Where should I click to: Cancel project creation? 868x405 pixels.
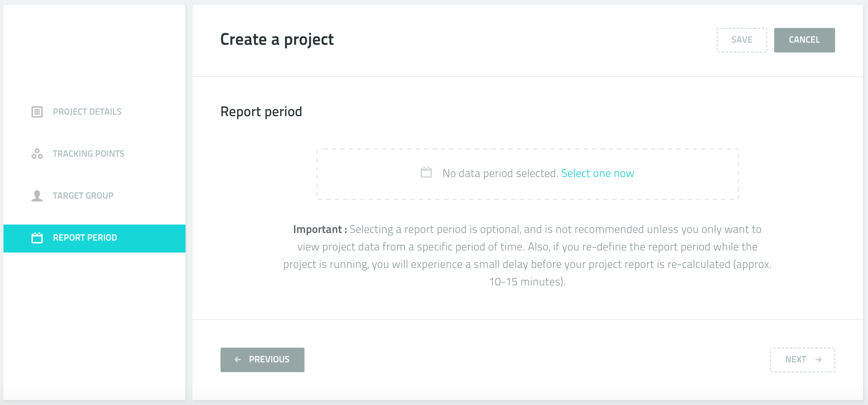[804, 40]
